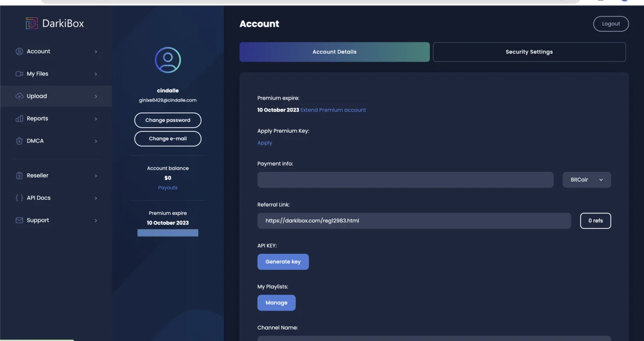Click the DarkiBox brand name text
Image resolution: width=644 pixels, height=341 pixels.
pyautogui.click(x=63, y=23)
